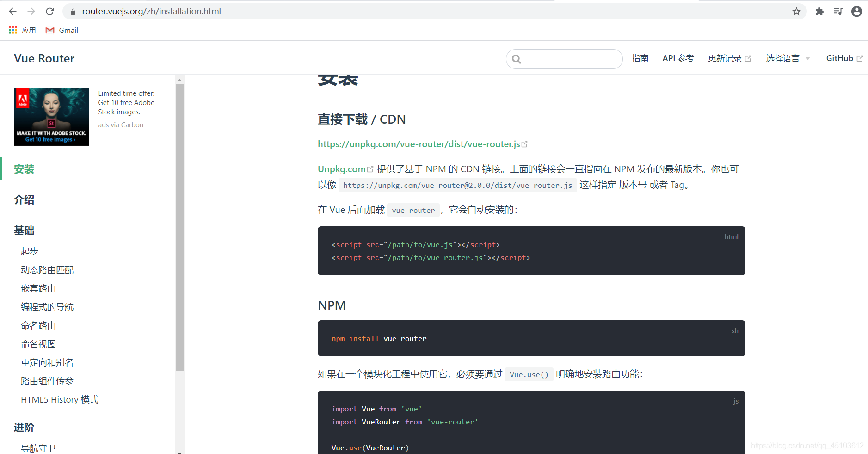This screenshot has height=454, width=868.
Task: Open the 重定向和别名 sidebar page
Action: click(47, 362)
